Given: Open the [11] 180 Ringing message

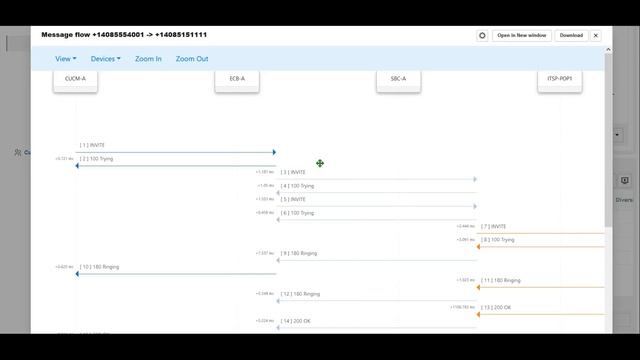Looking at the screenshot, I should click(500, 280).
